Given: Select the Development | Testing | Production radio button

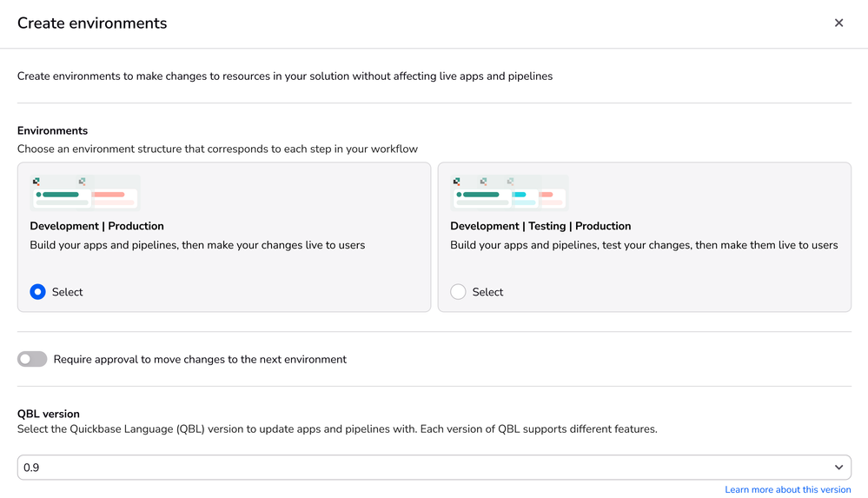Looking at the screenshot, I should (x=458, y=292).
